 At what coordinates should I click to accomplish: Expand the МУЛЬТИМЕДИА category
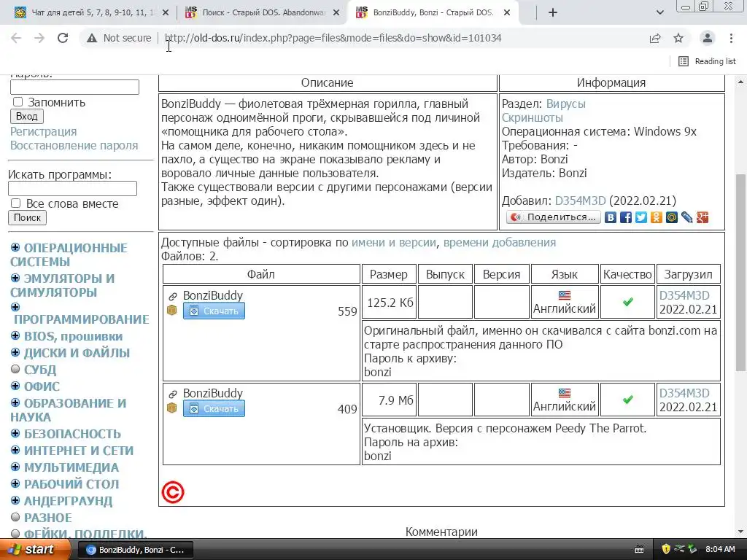click(15, 467)
